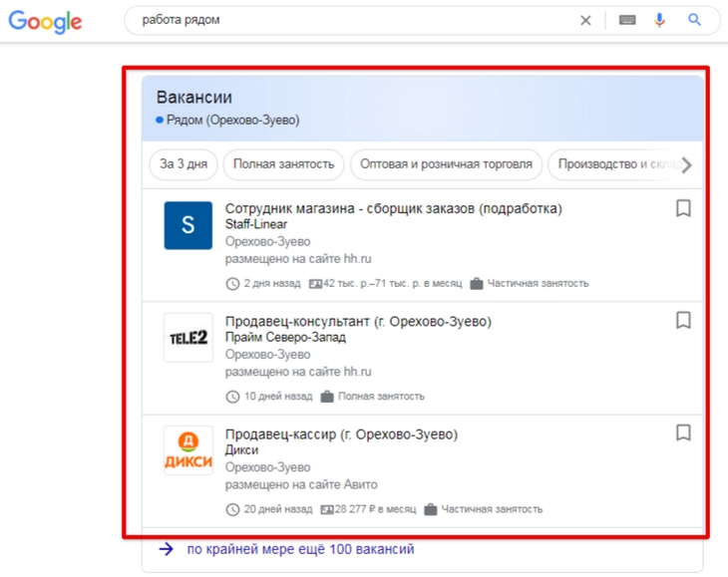
Task: Open the по крайней мере ещё 100 вакансий link
Action: [300, 549]
